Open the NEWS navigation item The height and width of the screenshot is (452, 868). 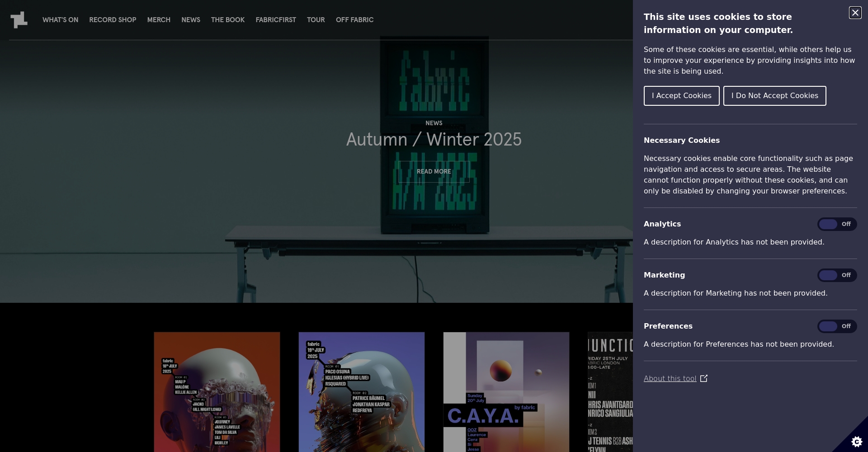pos(191,20)
